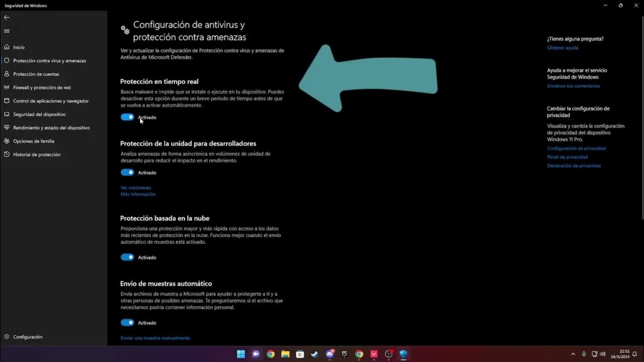The height and width of the screenshot is (362, 644).
Task: Click the 'Protección basada en la nube' heading
Action: [165, 218]
